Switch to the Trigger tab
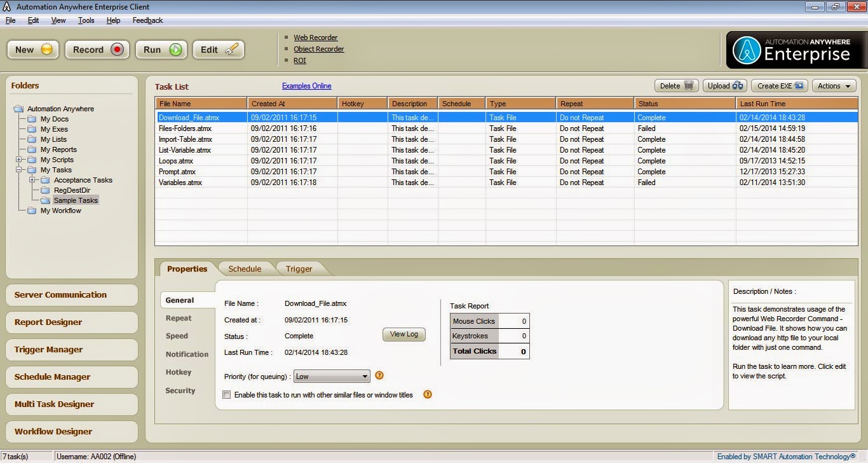Viewport: 868px width, 463px height. coord(299,269)
